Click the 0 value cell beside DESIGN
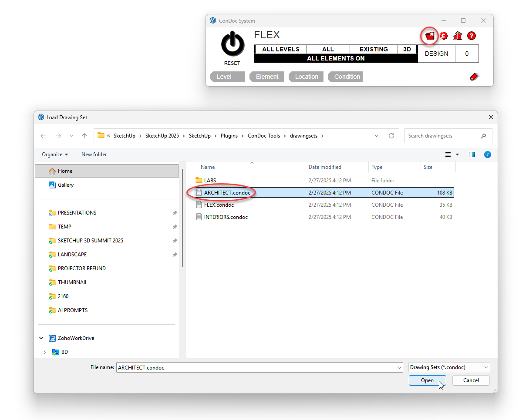The height and width of the screenshot is (420, 529). tap(467, 54)
